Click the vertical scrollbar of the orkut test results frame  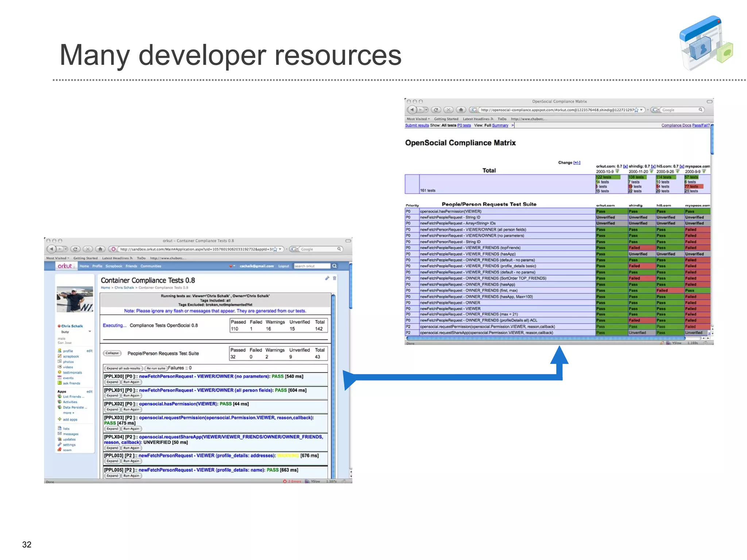click(333, 386)
